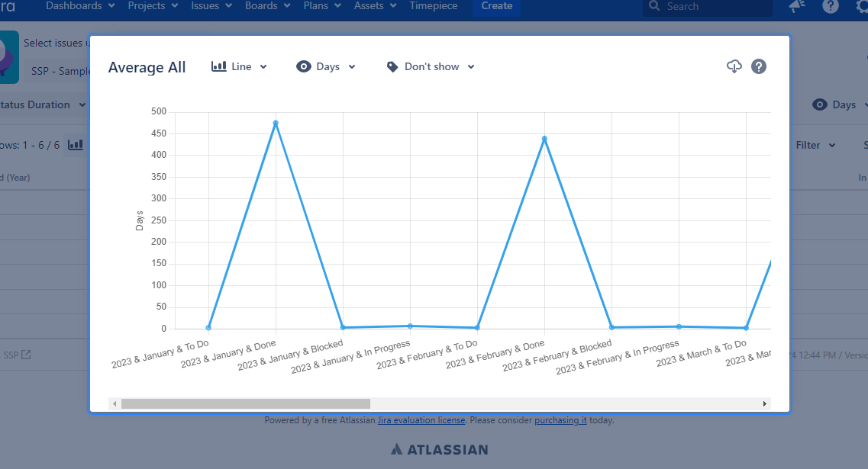
Task: Open the Days unit dropdown in the popup
Action: point(327,66)
